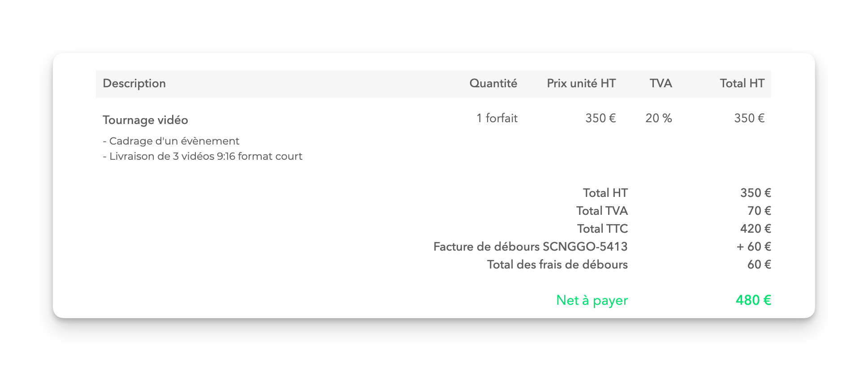
Task: Select the Quantité column header
Action: click(x=493, y=83)
